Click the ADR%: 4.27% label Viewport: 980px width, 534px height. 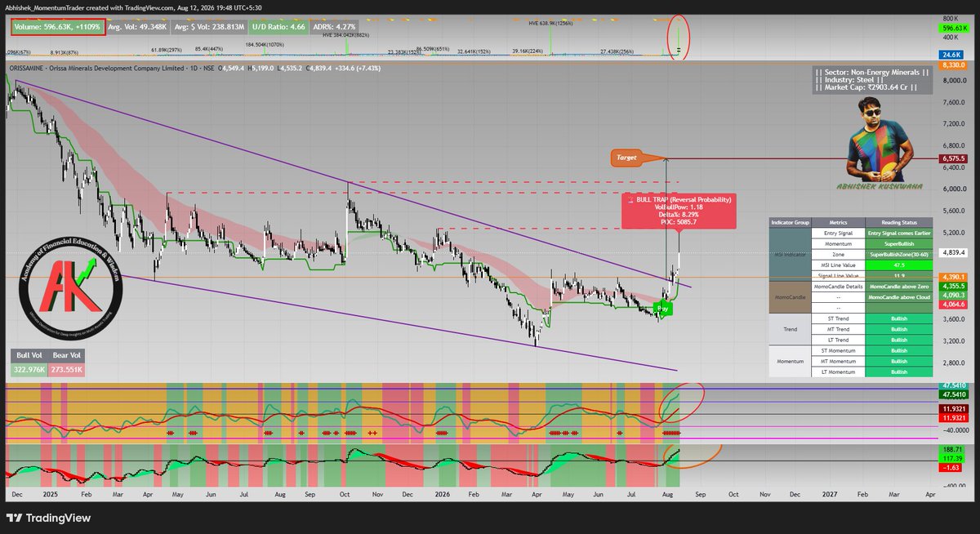334,27
